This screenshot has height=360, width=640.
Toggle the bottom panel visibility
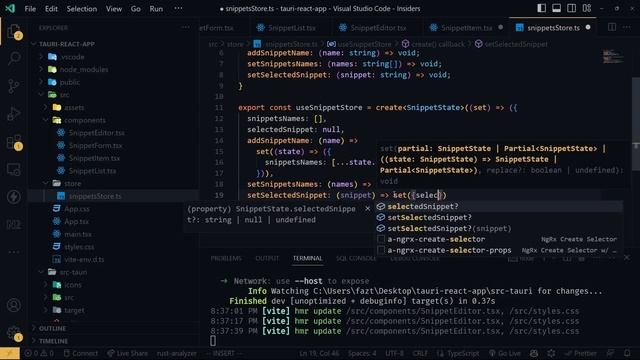pyautogui.click(x=556, y=8)
